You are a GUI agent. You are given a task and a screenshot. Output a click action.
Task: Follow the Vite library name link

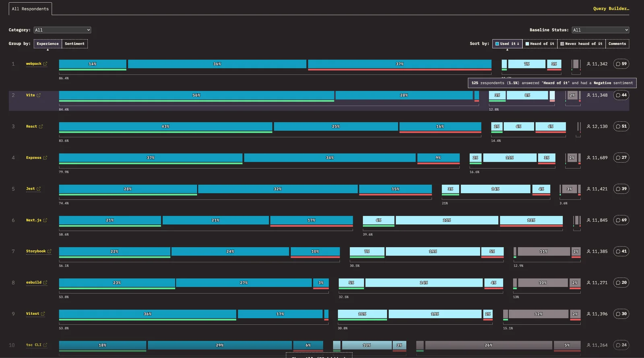point(31,95)
